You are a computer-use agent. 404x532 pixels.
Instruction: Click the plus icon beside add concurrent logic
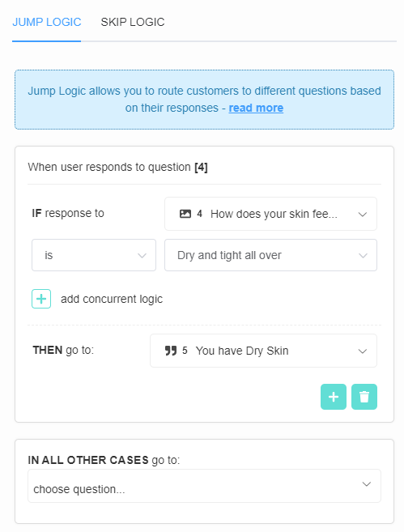click(x=41, y=299)
